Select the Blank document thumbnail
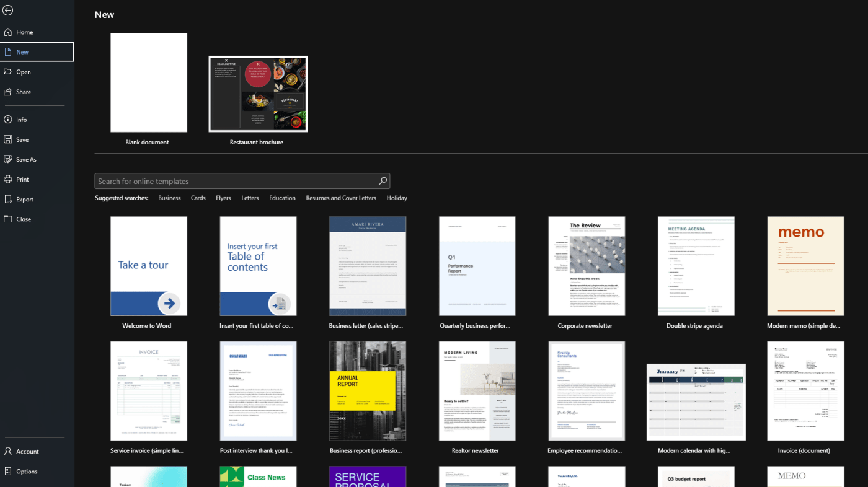The height and width of the screenshot is (487, 868). [x=149, y=82]
